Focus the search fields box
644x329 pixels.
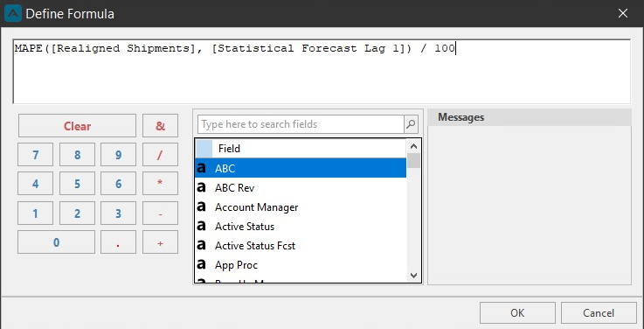tap(301, 124)
